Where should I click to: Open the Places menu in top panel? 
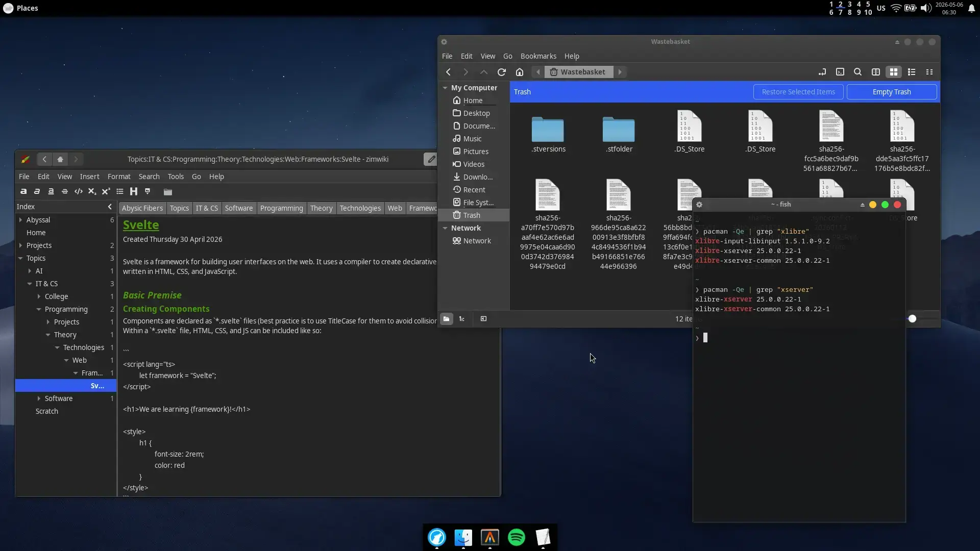coord(27,8)
